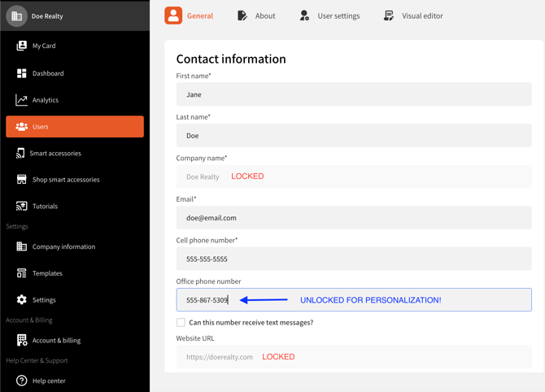
Task: Open Tutorials menu label
Action: [45, 206]
